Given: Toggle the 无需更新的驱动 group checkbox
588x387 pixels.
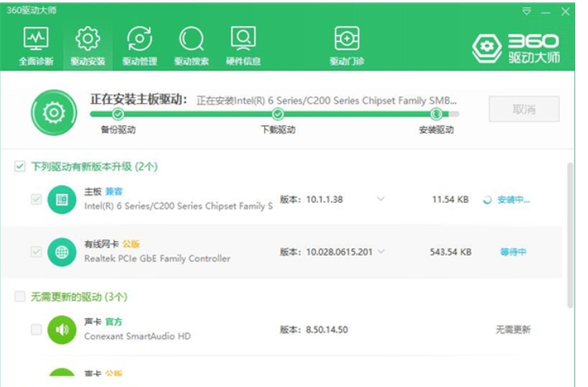Looking at the screenshot, I should click(19, 297).
